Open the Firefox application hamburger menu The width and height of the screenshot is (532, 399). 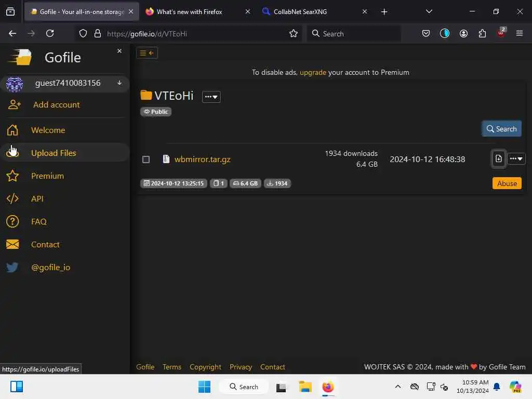pyautogui.click(x=520, y=34)
